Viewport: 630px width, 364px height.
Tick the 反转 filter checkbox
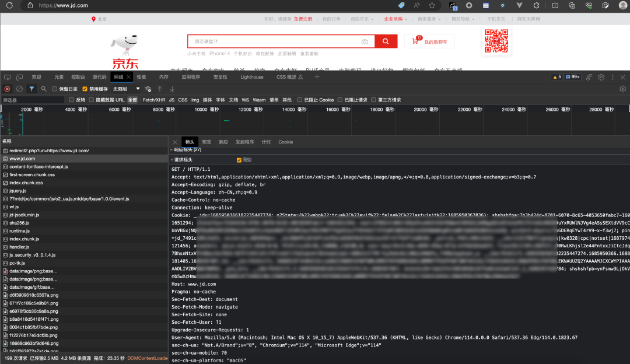click(x=72, y=100)
